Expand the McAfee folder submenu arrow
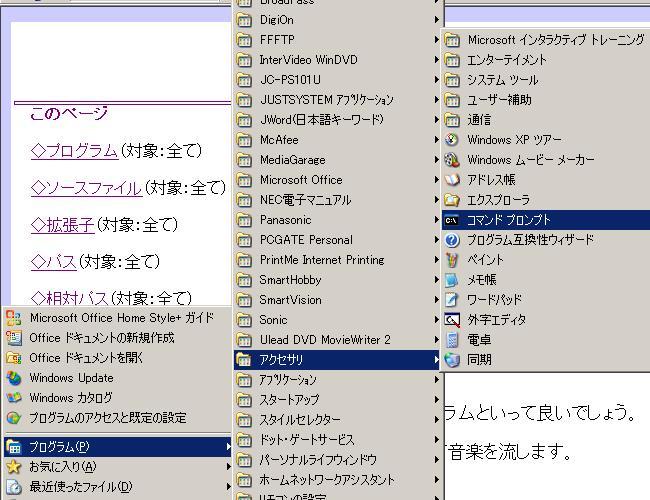Image resolution: width=650 pixels, height=500 pixels. [x=436, y=140]
